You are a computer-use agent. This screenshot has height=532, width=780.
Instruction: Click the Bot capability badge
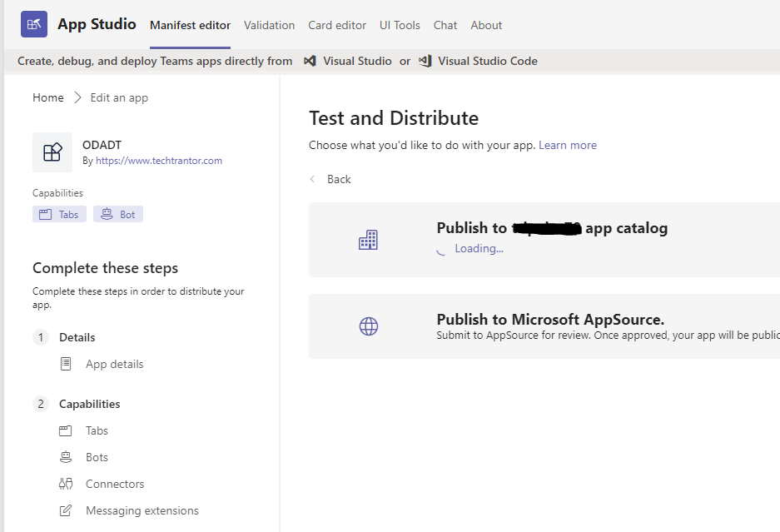(x=118, y=214)
